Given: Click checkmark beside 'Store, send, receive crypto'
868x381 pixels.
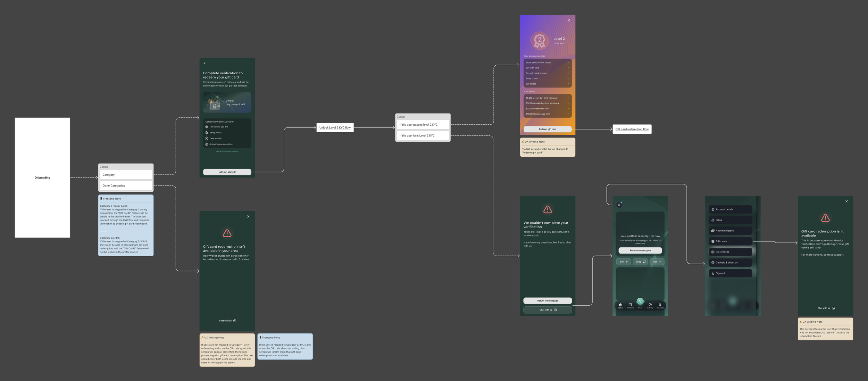Looking at the screenshot, I should pos(568,63).
